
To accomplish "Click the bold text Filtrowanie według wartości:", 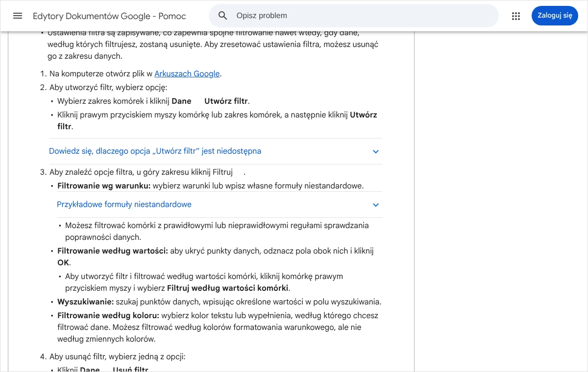I will click(x=113, y=251).
